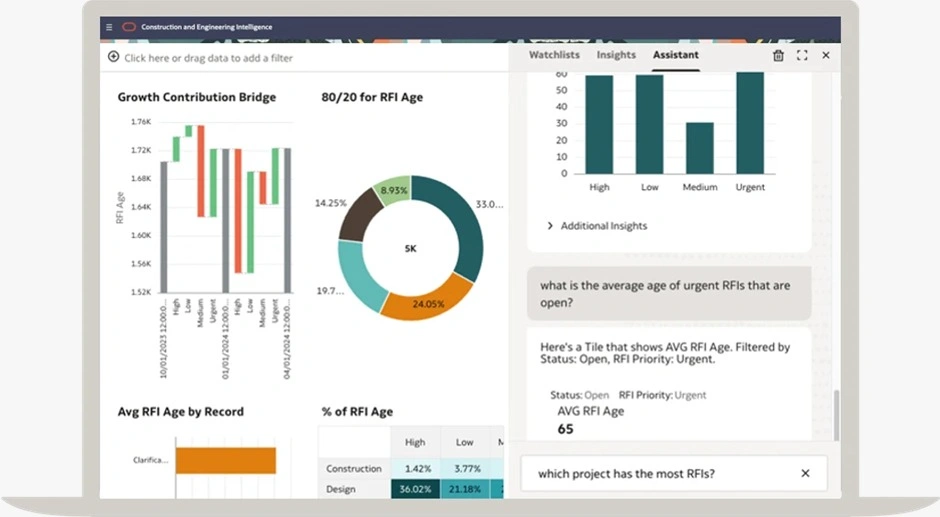This screenshot has width=940, height=517.
Task: Click the High column header in % of RFI Age
Action: [414, 442]
